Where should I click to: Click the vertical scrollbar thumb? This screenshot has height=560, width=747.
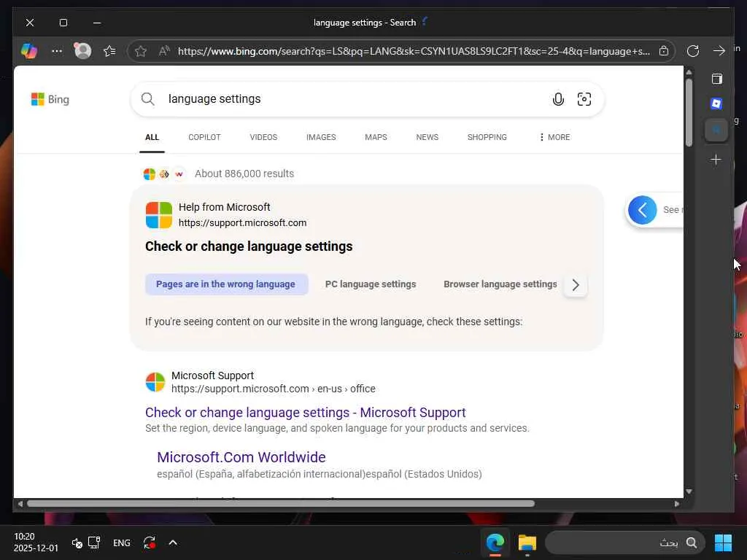689,112
